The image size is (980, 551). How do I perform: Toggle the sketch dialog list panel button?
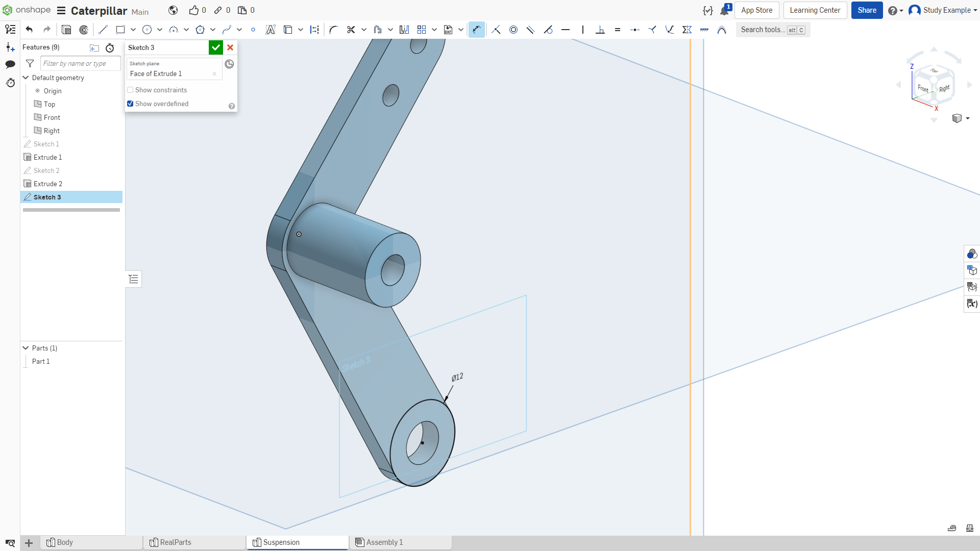pyautogui.click(x=134, y=279)
